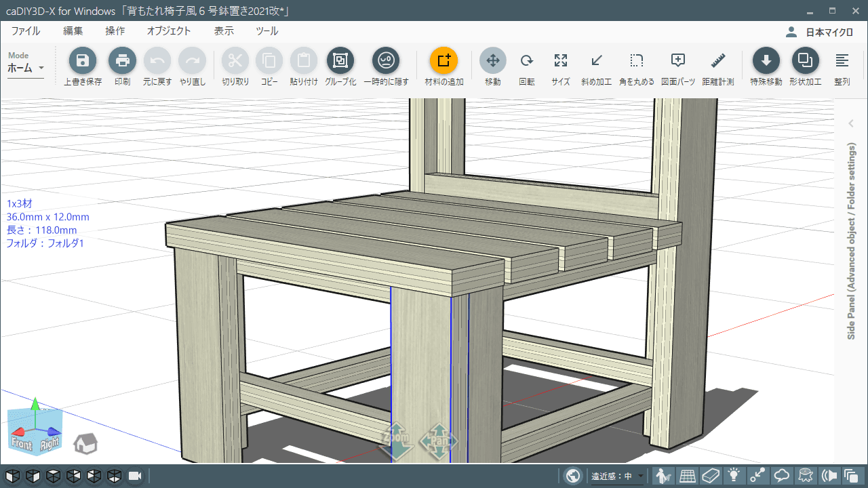
Task: Click やり直し to redo the last action
Action: point(192,66)
